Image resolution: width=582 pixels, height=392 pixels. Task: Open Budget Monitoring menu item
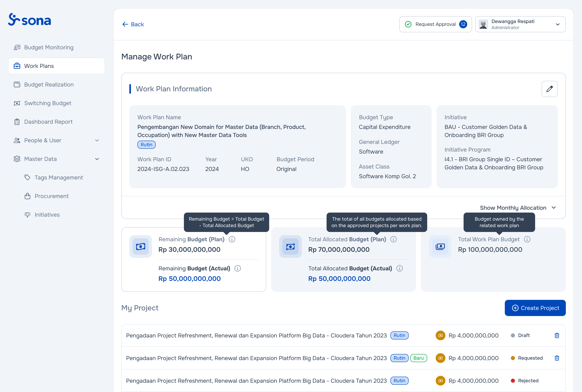57,47
